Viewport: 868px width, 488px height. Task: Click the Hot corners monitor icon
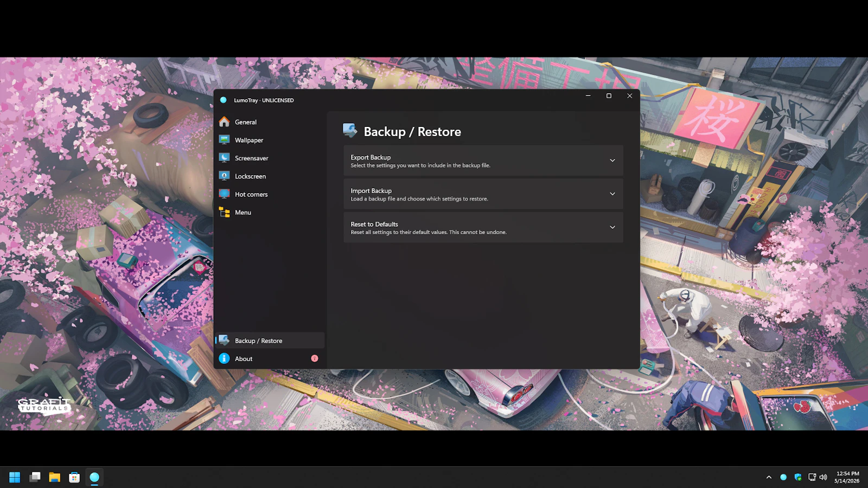[224, 194]
